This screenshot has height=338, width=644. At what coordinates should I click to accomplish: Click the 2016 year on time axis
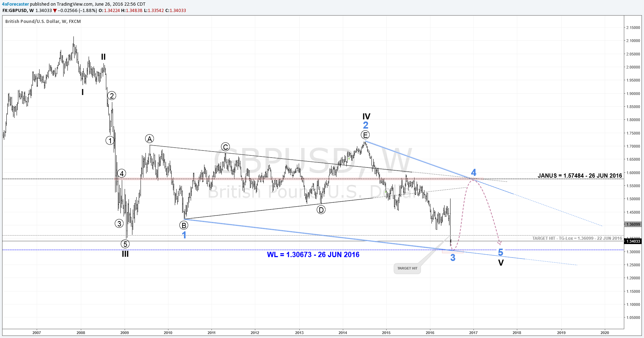430,333
